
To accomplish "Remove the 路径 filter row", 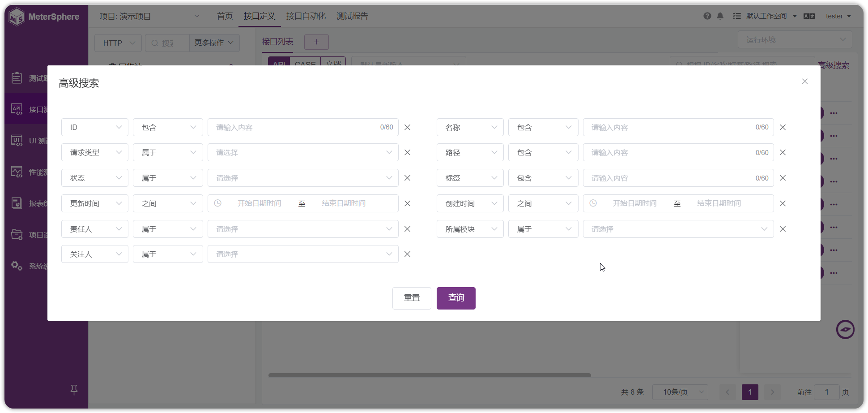I will point(783,152).
